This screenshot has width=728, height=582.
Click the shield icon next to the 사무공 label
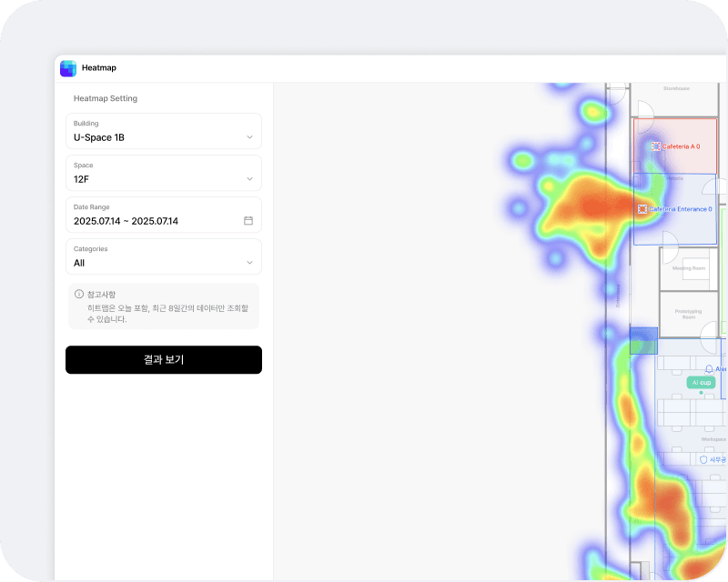pos(702,459)
